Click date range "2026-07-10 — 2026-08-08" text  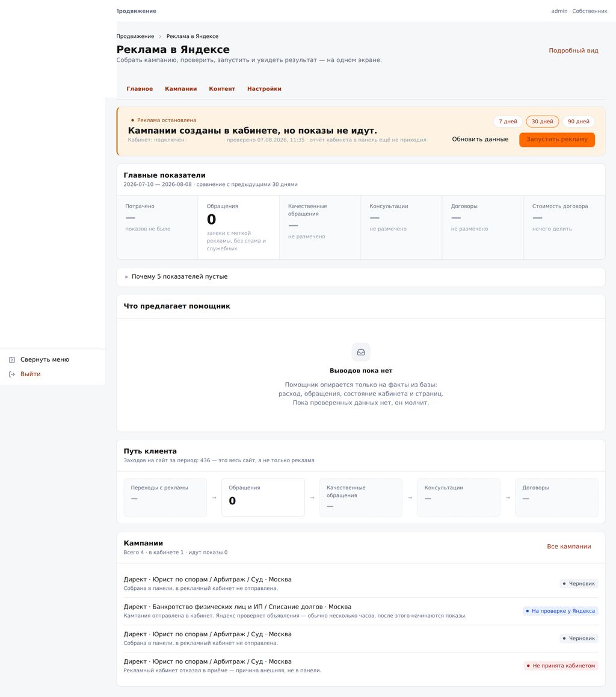158,184
